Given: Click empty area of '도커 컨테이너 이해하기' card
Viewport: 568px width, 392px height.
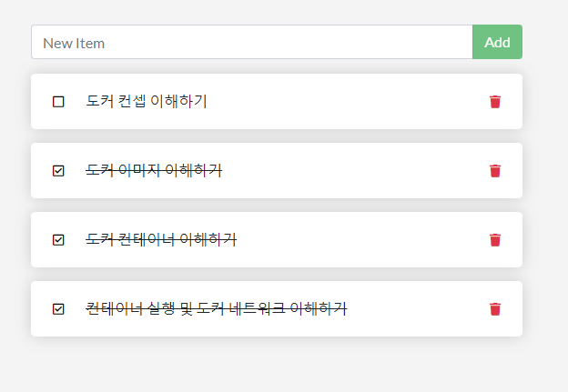Looking at the screenshot, I should [362, 239].
